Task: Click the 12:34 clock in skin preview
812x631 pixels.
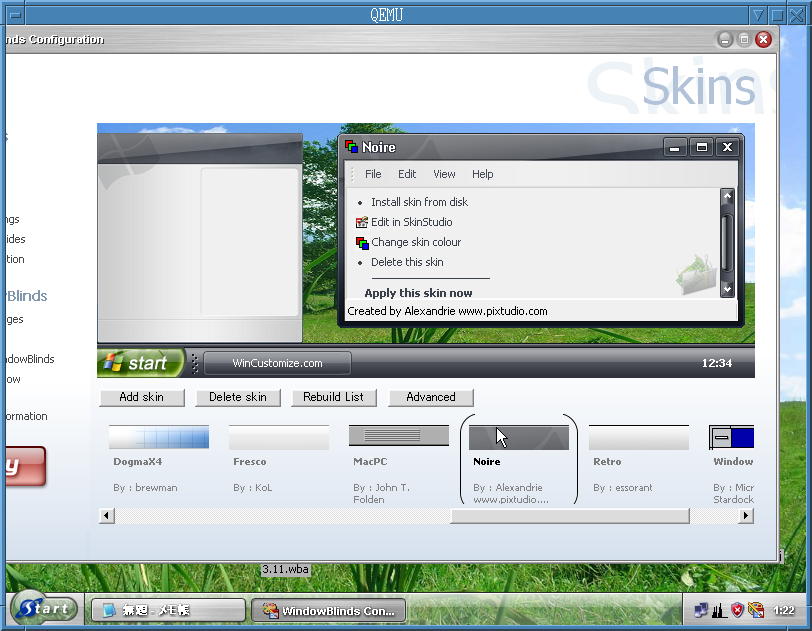Action: pyautogui.click(x=717, y=363)
